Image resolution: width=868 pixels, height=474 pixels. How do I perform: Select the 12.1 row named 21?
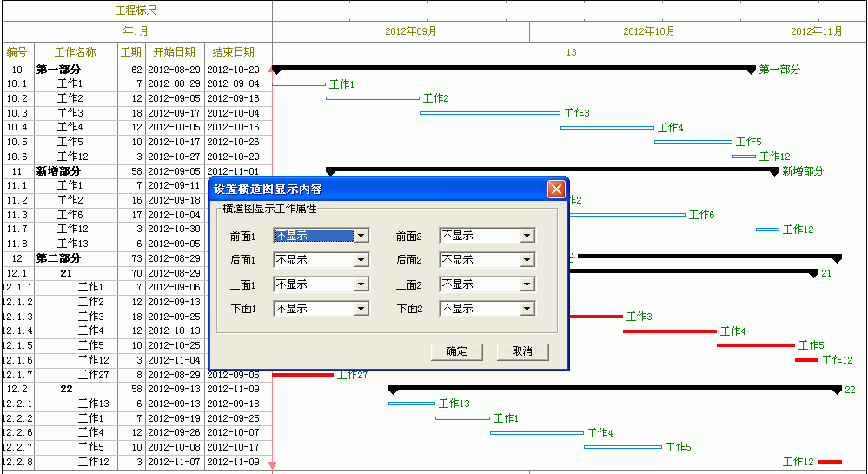(66, 273)
